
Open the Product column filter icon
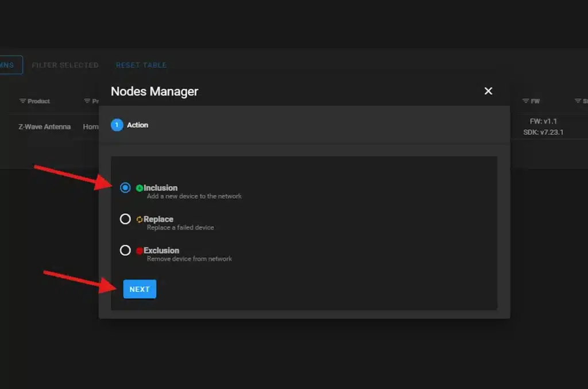22,101
